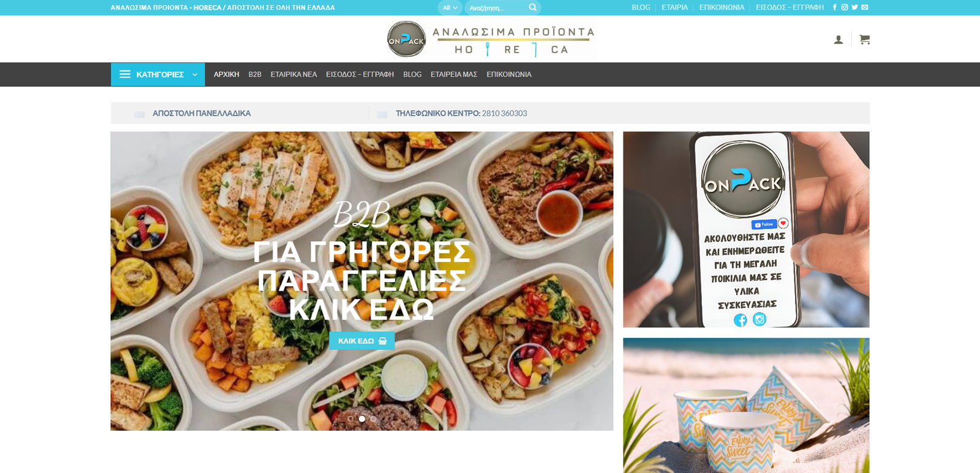Go to ΕΤΑΙΡΙΚΑ ΝΕΑ in navigation bar

point(294,74)
